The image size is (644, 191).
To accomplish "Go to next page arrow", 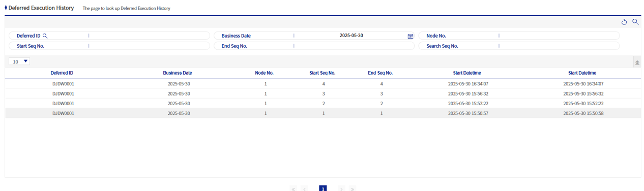I will (x=341, y=189).
